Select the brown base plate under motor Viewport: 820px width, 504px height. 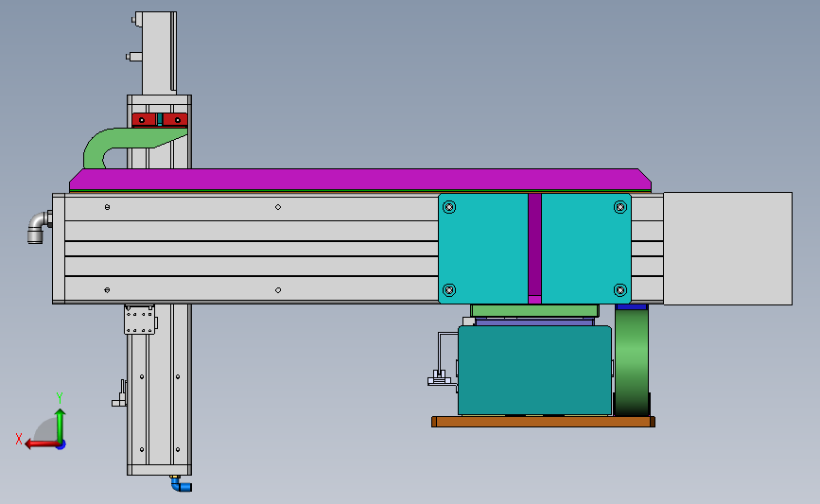point(543,422)
